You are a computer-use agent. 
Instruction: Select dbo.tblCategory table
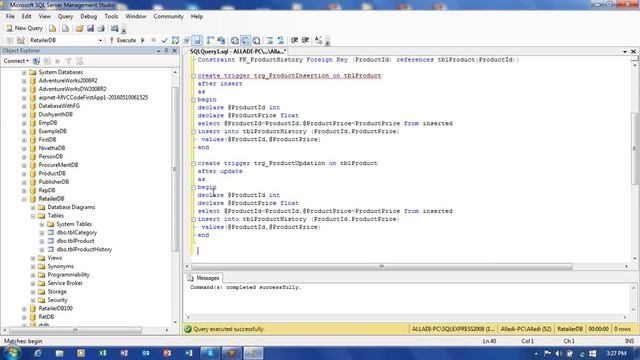pos(77,233)
